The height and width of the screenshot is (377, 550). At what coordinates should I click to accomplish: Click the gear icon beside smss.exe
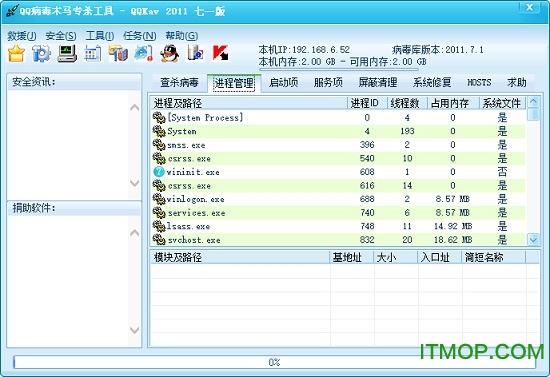(x=159, y=145)
